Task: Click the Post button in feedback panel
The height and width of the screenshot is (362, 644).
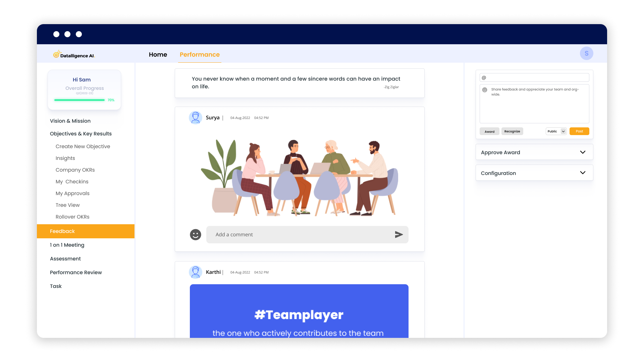Action: pos(579,131)
